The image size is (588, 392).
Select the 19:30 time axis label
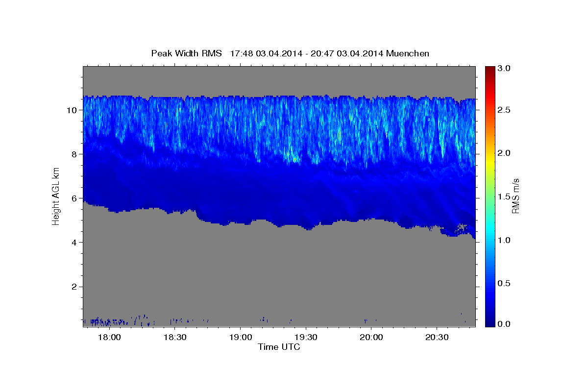306,338
